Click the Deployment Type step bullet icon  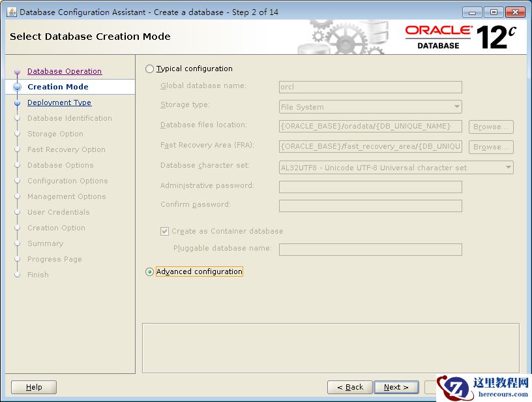pyautogui.click(x=18, y=102)
